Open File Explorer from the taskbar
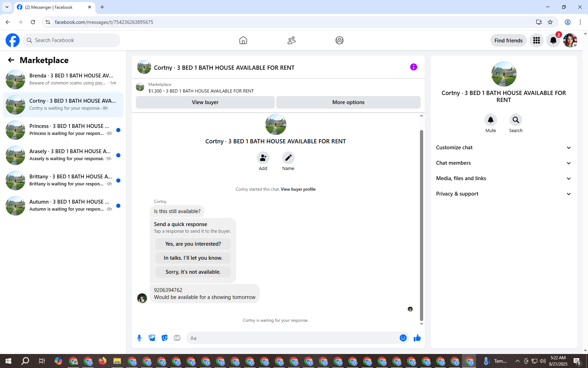 click(x=117, y=361)
